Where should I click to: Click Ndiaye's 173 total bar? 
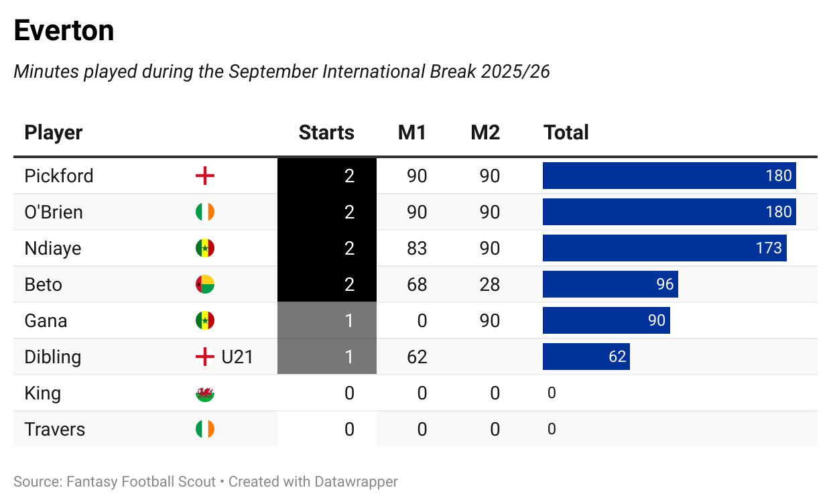pyautogui.click(x=664, y=249)
